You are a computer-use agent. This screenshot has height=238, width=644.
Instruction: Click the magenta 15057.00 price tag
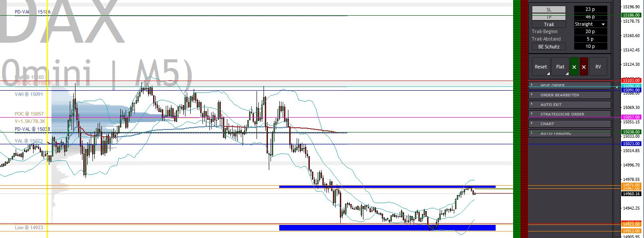(631, 117)
